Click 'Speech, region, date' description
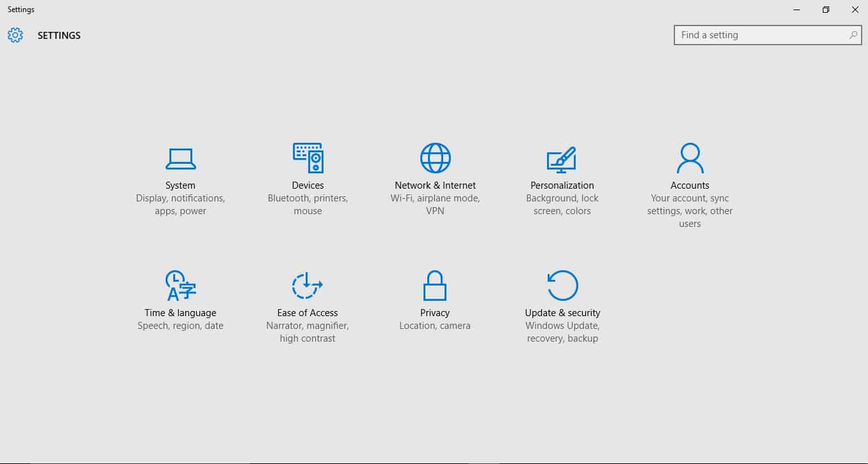The height and width of the screenshot is (464, 868). click(180, 326)
